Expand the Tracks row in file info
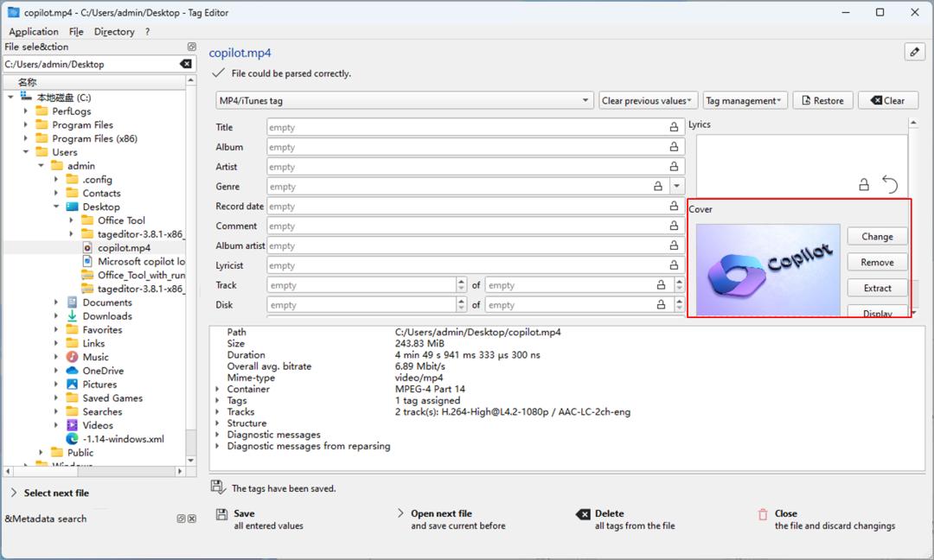The height and width of the screenshot is (560, 934). [218, 412]
